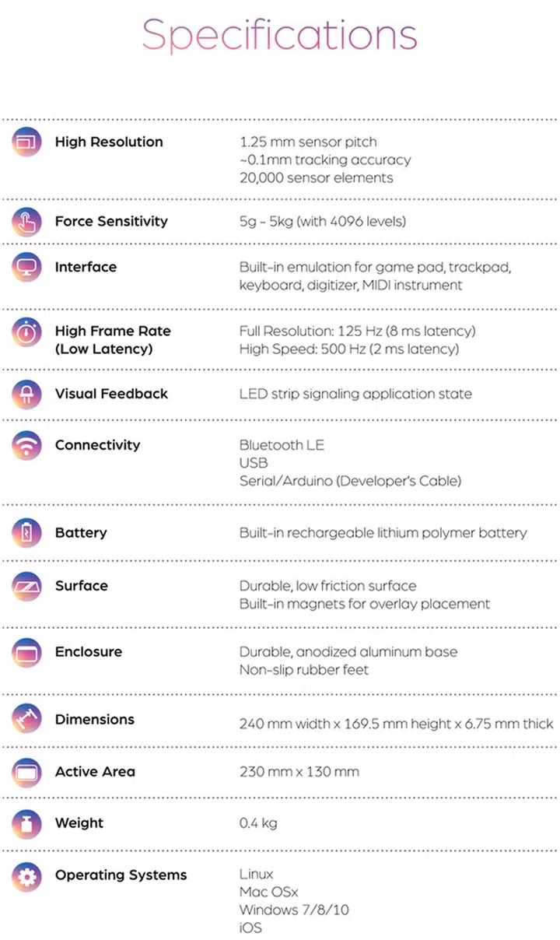Click the Interface monitor icon
This screenshot has height=940, width=560.
26,268
